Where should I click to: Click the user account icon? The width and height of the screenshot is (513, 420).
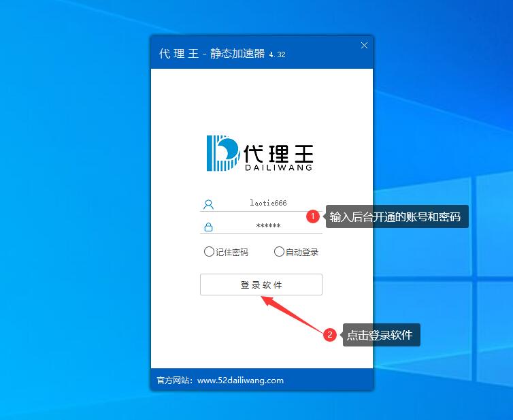tap(208, 205)
